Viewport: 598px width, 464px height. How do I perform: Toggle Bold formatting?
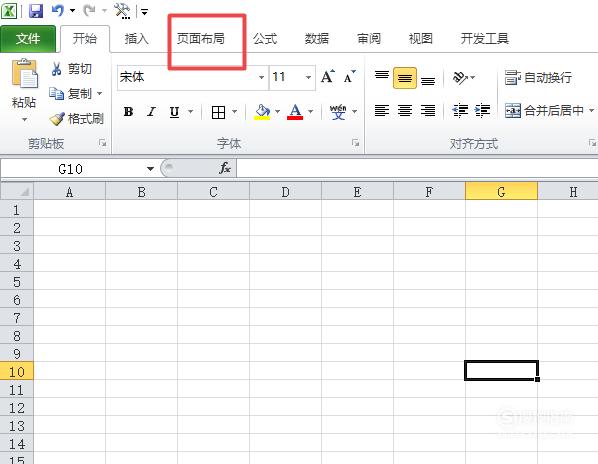tap(128, 112)
